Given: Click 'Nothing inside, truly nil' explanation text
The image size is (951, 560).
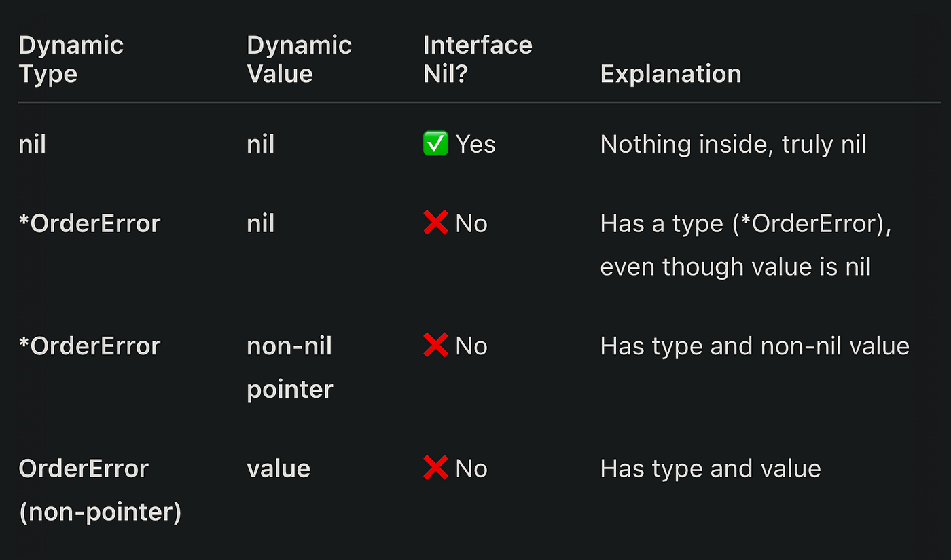Looking at the screenshot, I should (734, 144).
